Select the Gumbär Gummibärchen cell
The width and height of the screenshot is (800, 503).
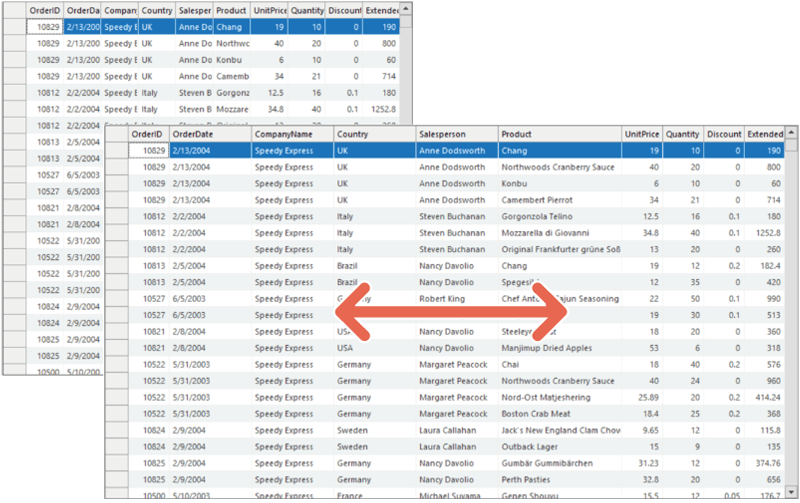click(x=560, y=463)
